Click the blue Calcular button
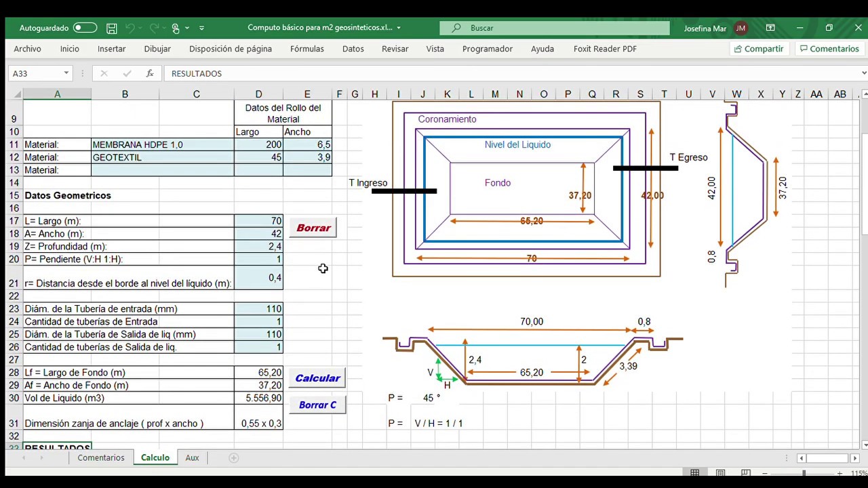Viewport: 868px width, 488px height. pos(317,378)
